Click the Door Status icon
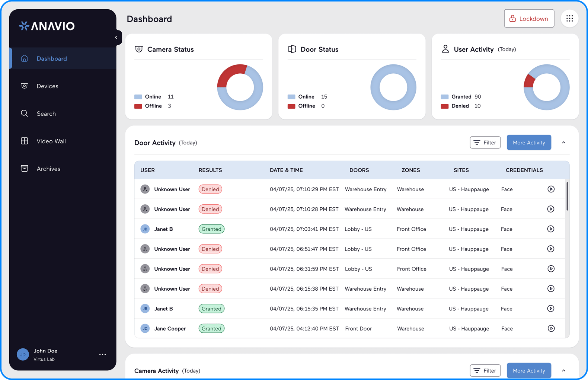 292,49
